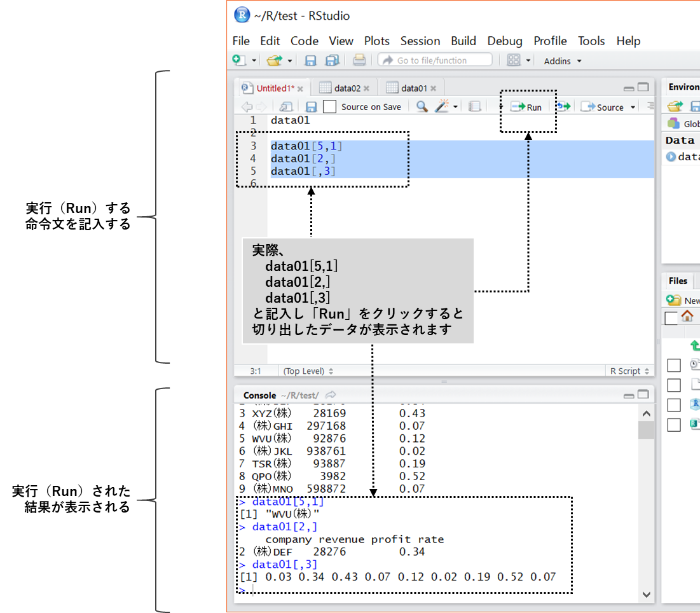Click the compile report notebook icon
700x613 pixels.
tap(474, 107)
